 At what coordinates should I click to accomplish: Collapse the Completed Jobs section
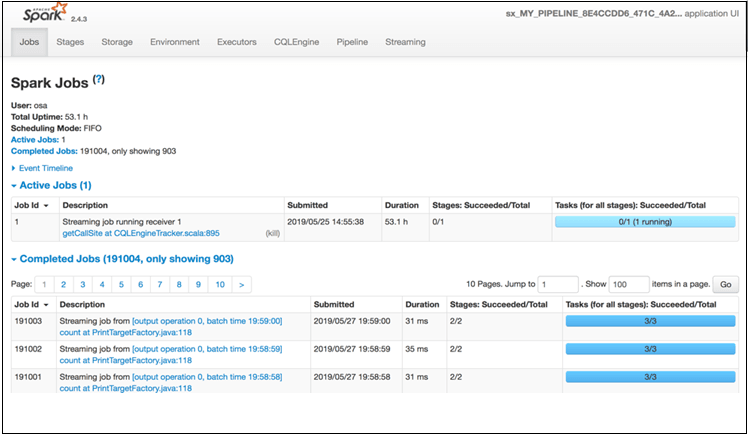click(x=123, y=259)
